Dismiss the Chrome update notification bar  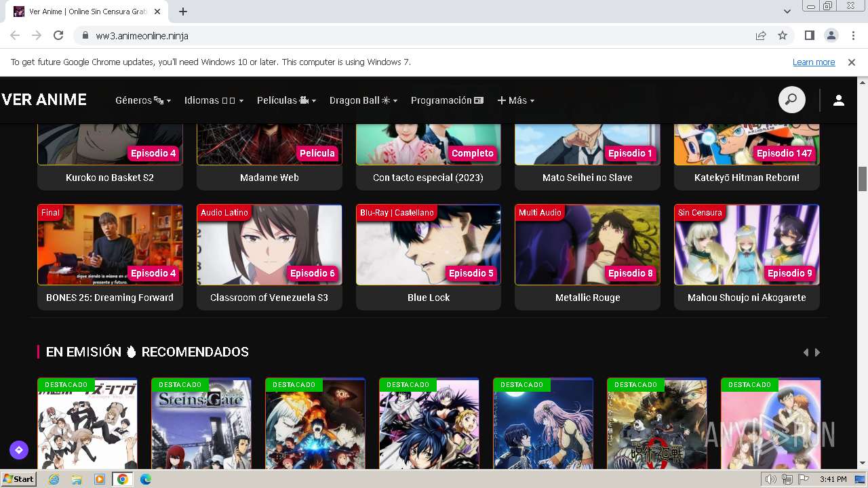[x=852, y=62]
